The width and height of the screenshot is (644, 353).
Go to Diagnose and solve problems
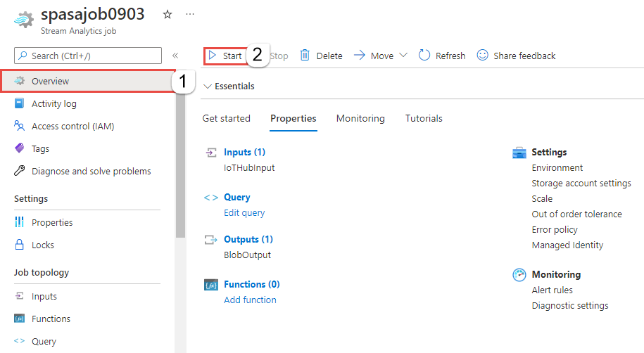[91, 171]
